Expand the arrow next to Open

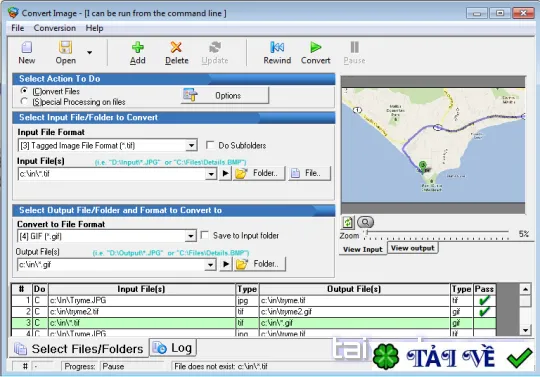[90, 53]
